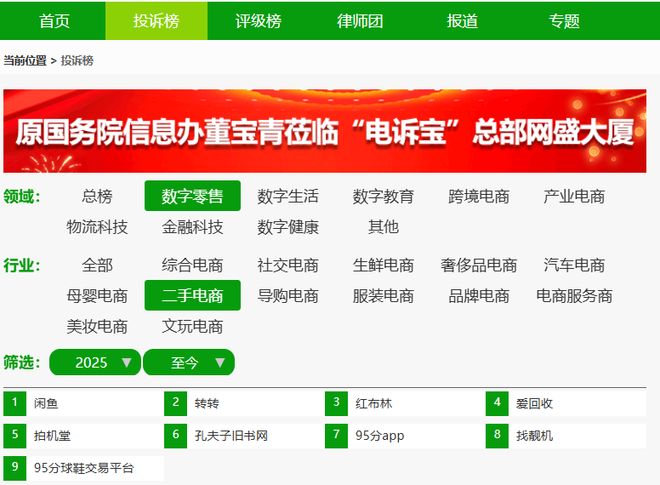
Task: Choose the 金融科技 domain filter
Action: (193, 227)
